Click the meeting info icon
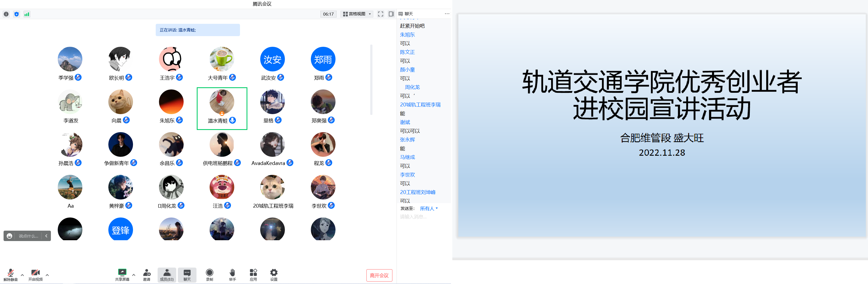 point(6,14)
